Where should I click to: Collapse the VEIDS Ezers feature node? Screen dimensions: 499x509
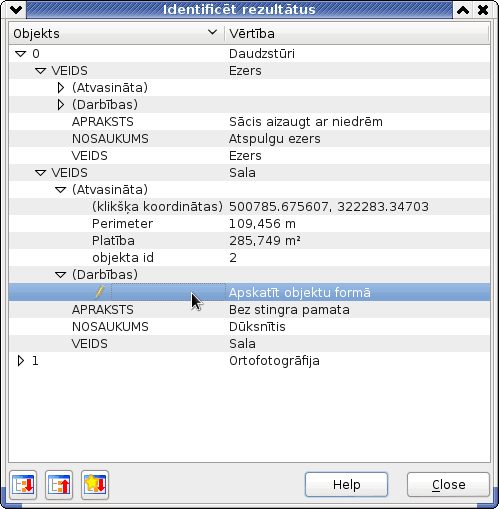pos(41,71)
